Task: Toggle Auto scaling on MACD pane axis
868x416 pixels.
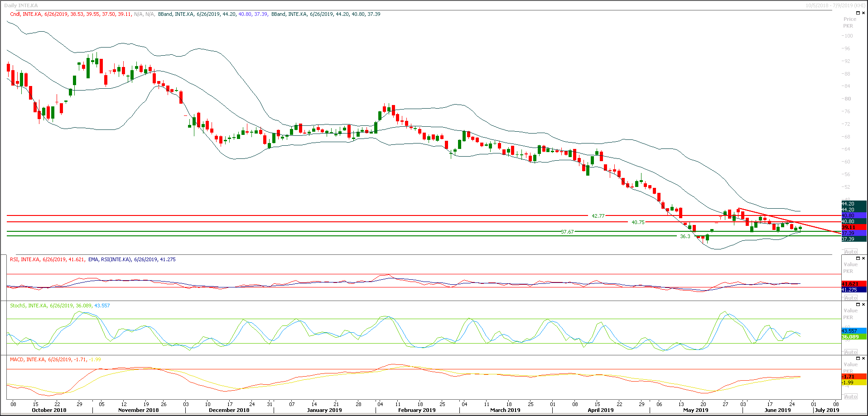Action: (x=850, y=397)
